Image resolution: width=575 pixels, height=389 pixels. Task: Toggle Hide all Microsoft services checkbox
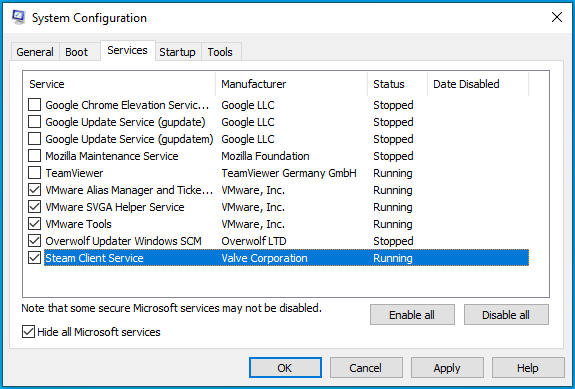pyautogui.click(x=28, y=332)
